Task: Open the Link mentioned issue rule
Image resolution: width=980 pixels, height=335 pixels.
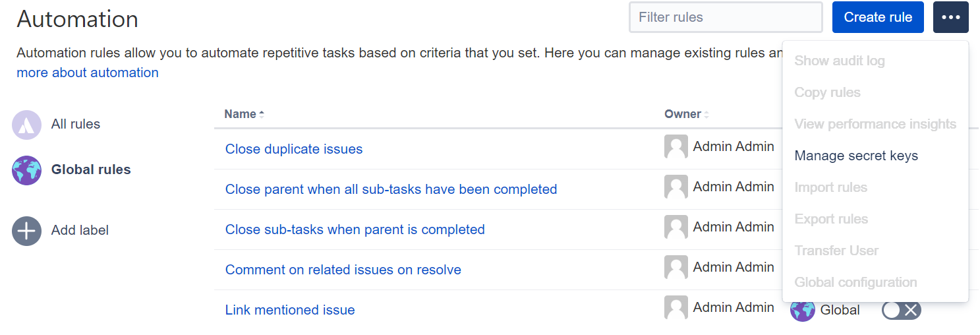Action: pos(290,310)
